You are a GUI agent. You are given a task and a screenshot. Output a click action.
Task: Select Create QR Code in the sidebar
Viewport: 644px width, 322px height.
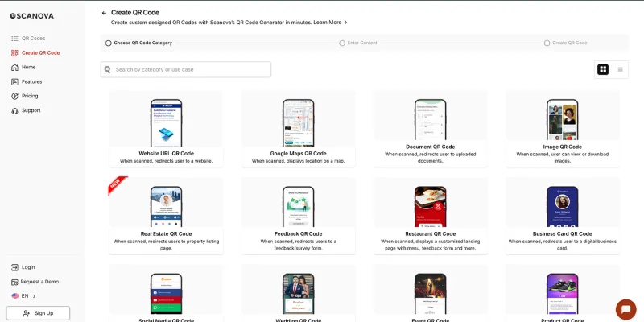click(40, 53)
